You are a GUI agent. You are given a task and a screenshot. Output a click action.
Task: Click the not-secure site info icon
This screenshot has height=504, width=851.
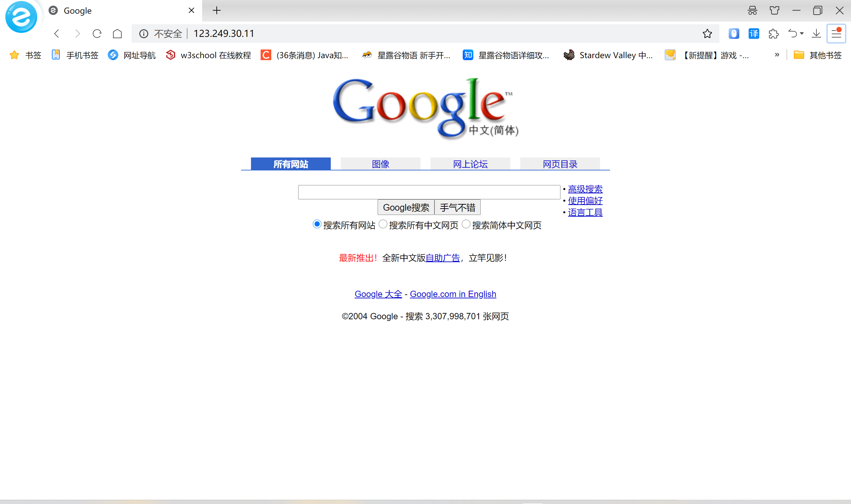(144, 34)
